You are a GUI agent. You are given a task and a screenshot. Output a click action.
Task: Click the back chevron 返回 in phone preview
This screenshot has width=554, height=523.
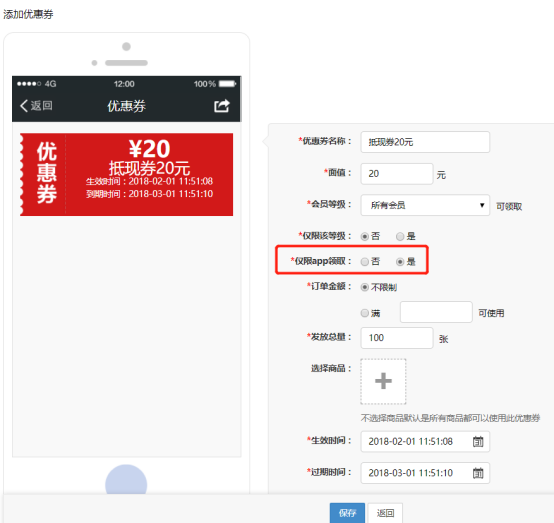click(x=36, y=106)
